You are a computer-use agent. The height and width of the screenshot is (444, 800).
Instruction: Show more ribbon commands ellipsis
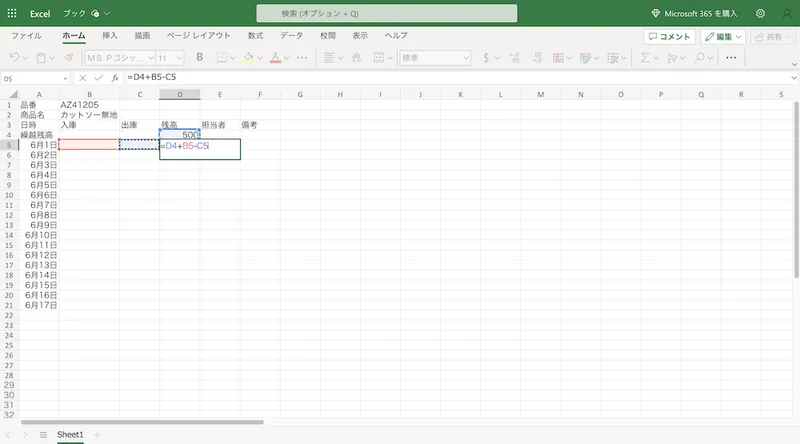coord(731,58)
